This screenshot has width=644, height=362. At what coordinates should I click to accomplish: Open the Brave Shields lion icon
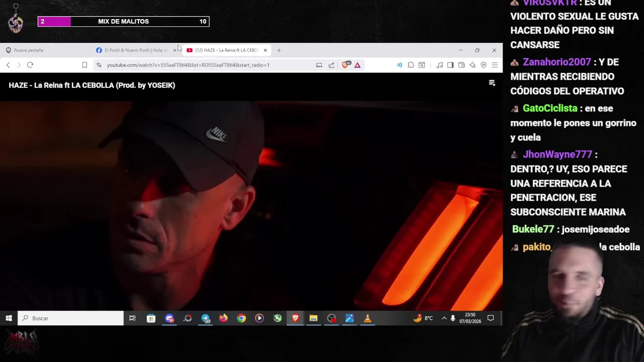click(346, 65)
